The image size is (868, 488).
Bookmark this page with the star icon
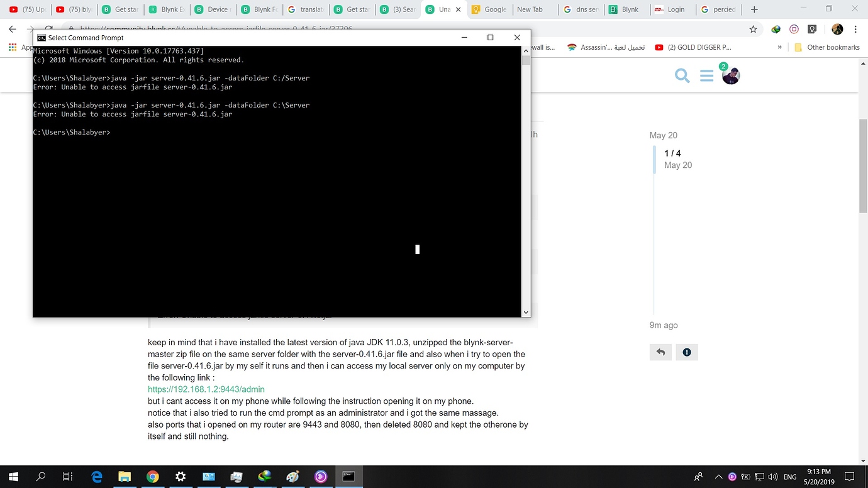point(753,29)
